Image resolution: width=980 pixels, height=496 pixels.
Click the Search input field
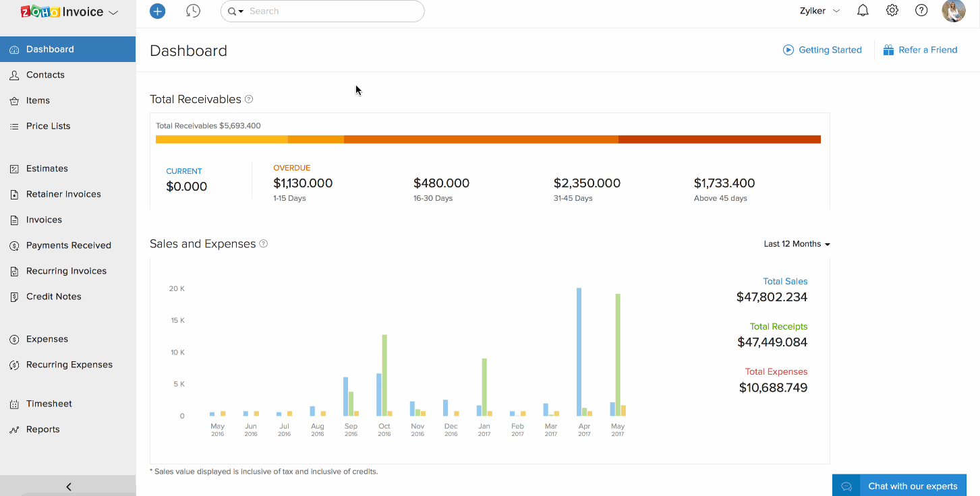click(x=330, y=11)
